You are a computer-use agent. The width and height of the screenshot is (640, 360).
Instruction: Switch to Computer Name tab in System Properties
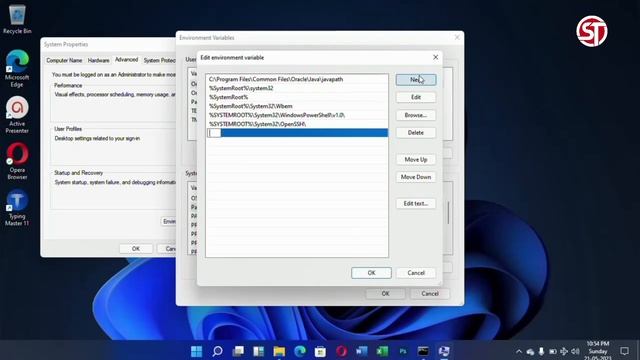point(64,60)
